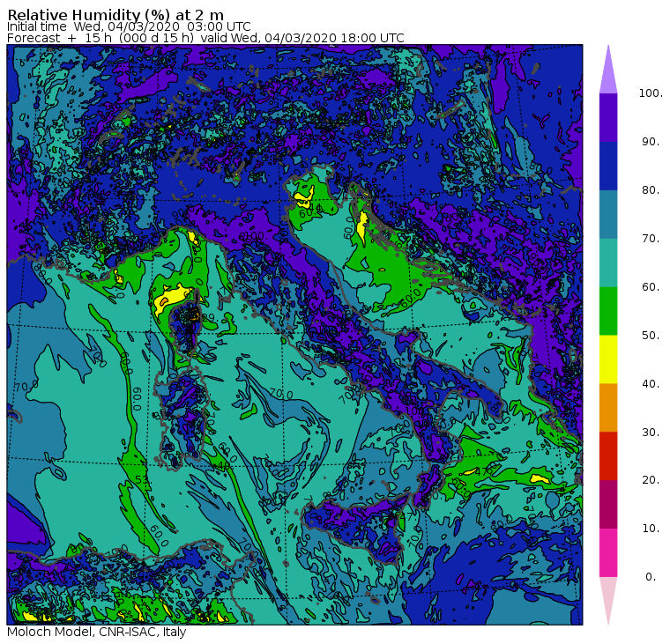The height and width of the screenshot is (644, 670).
Task: Click the 'Relative Humidity (%) at 2 m' title
Action: coord(115,14)
